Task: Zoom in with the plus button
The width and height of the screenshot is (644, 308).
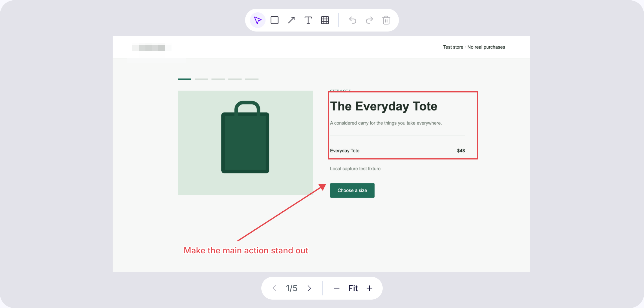Action: 369,288
